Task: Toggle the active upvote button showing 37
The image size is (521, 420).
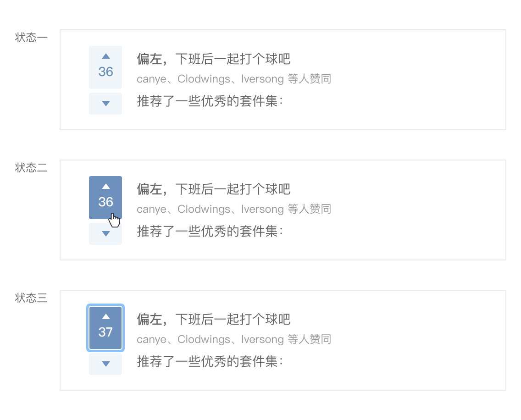Action: (x=105, y=327)
